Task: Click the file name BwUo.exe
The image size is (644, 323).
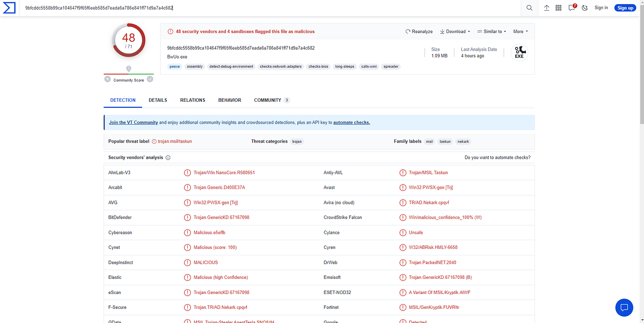Action: click(177, 57)
